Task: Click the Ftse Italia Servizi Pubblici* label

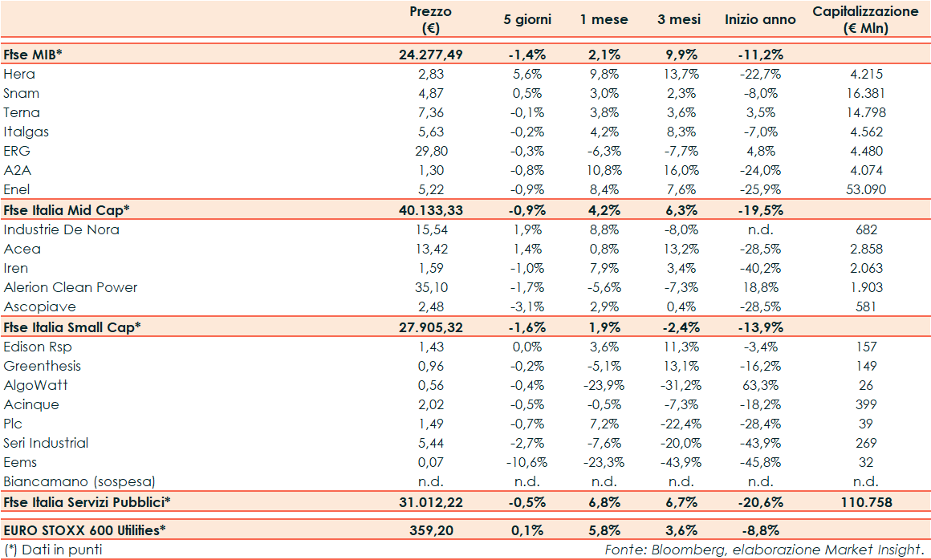Action: click(x=87, y=501)
